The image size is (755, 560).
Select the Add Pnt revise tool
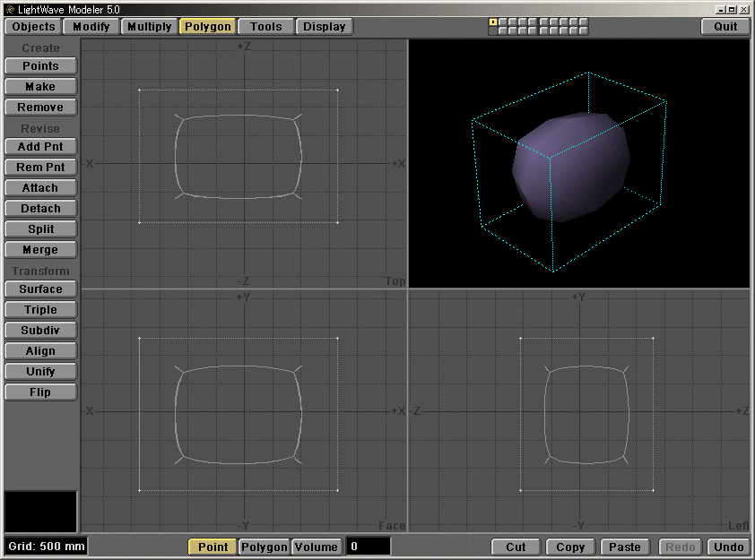[39, 146]
